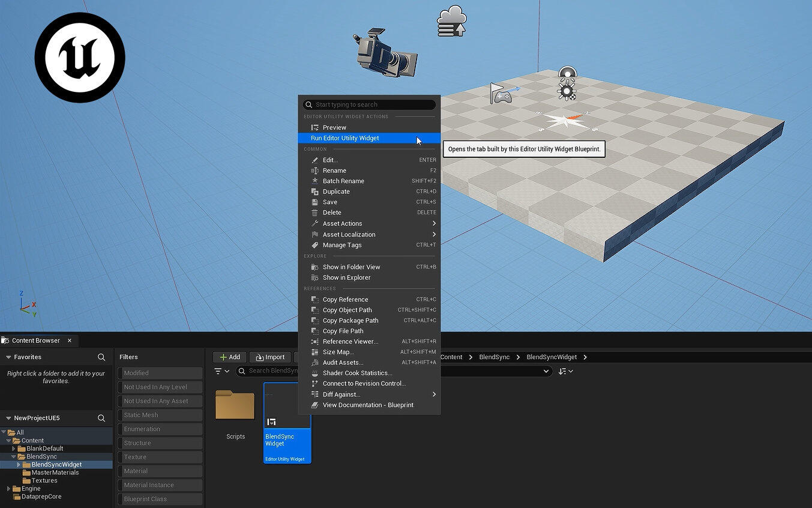
Task: Click the context menu search field
Action: [x=372, y=104]
